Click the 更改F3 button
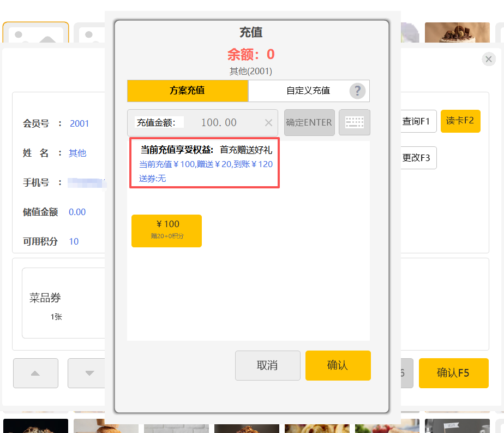Screen dimensions: 504x433 pyautogui.click(x=418, y=158)
